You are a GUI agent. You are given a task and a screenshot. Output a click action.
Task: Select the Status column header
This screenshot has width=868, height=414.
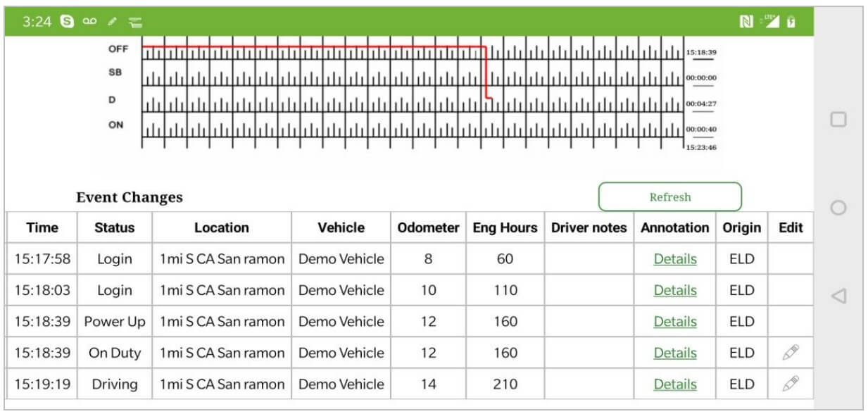pos(115,227)
